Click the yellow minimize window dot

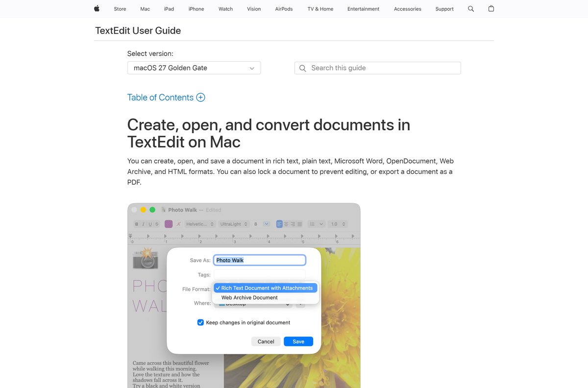pyautogui.click(x=143, y=210)
